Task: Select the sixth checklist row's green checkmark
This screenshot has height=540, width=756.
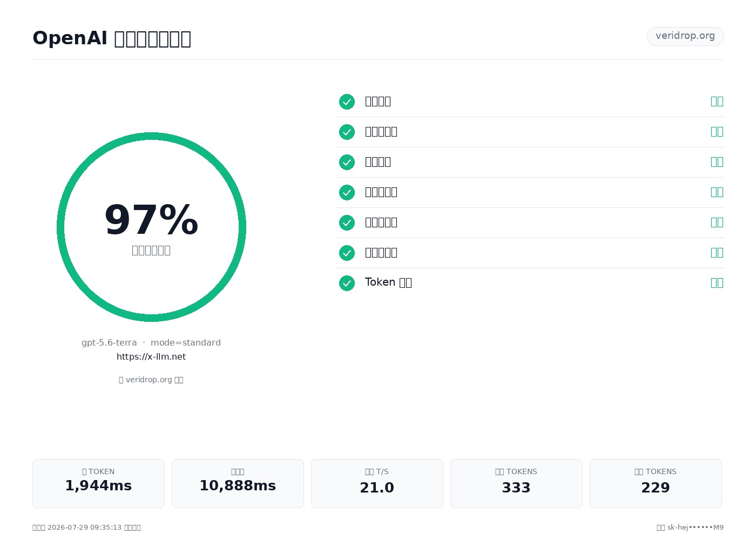Action: pyautogui.click(x=347, y=253)
